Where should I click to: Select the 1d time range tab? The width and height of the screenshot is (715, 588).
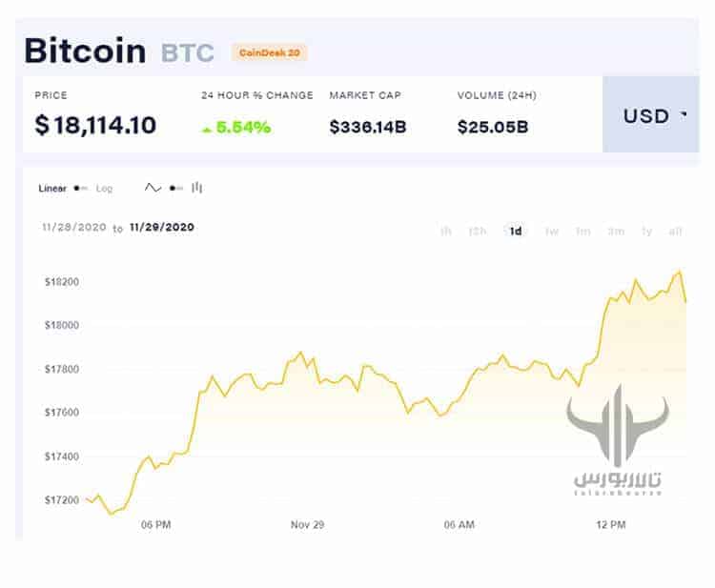click(x=516, y=232)
